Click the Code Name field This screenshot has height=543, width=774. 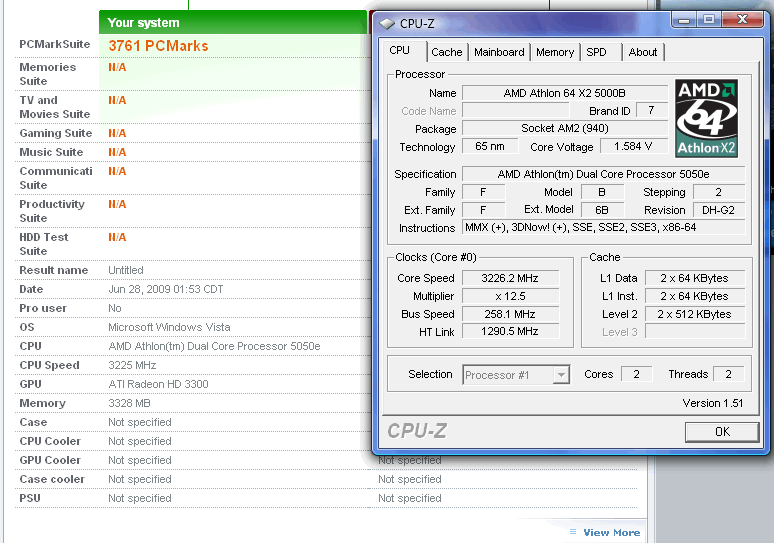pyautogui.click(x=516, y=111)
